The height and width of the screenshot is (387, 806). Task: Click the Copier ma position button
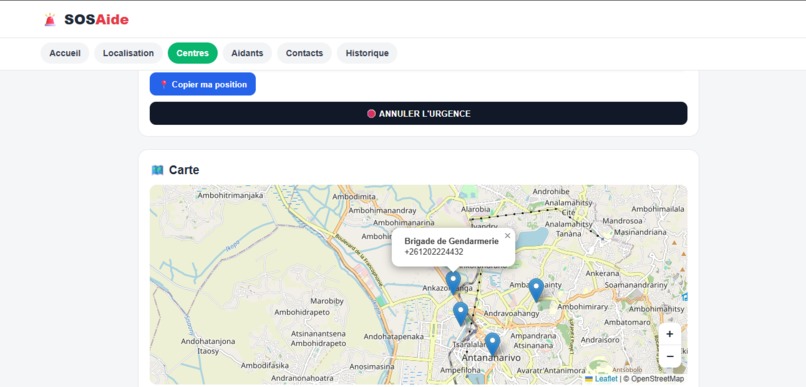[203, 84]
